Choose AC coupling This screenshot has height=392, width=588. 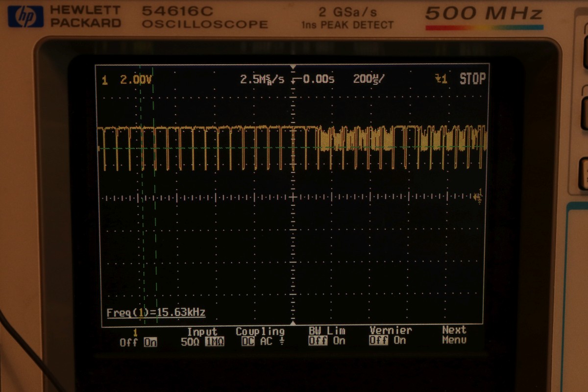pos(266,342)
